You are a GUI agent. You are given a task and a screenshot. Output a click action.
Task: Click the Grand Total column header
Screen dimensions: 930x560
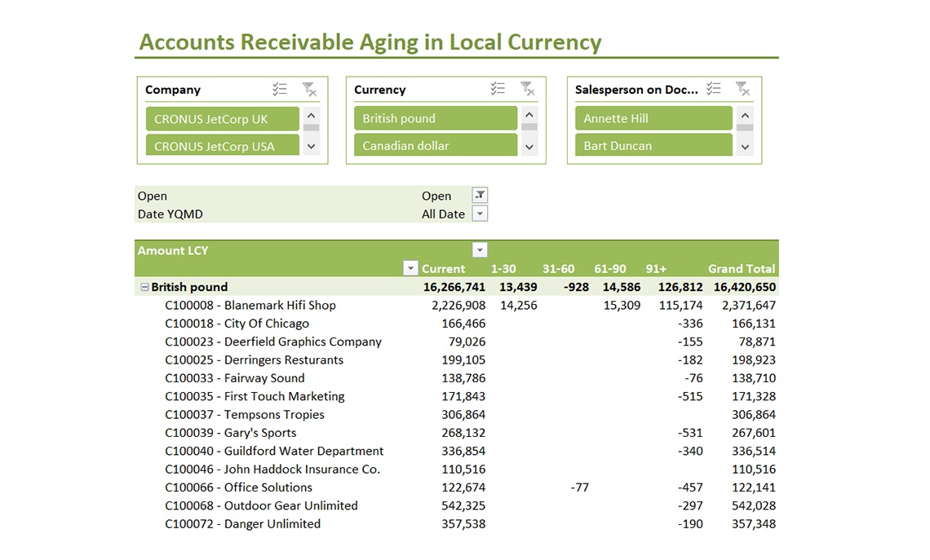pyautogui.click(x=742, y=268)
